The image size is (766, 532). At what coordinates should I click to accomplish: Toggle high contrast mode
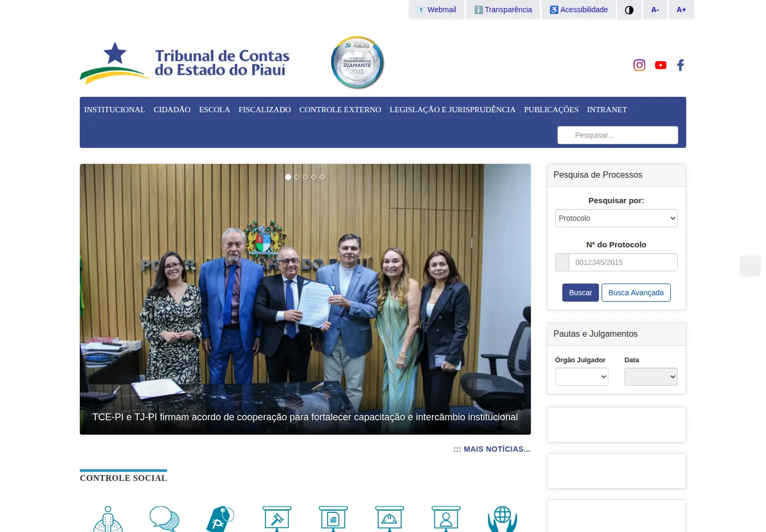(x=629, y=10)
